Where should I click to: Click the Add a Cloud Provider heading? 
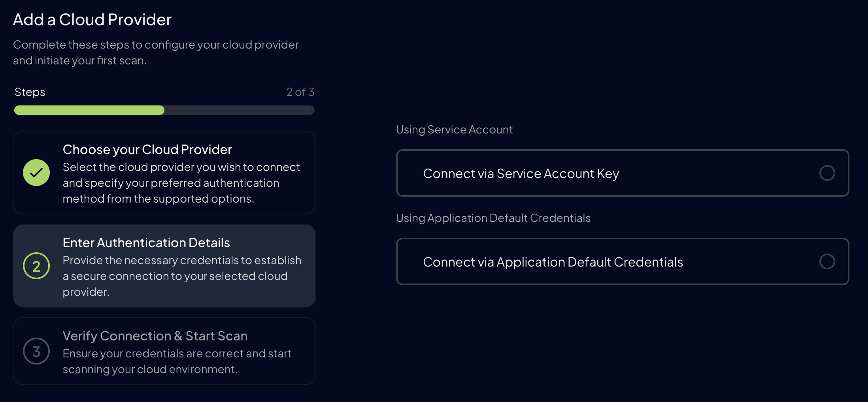tap(92, 19)
